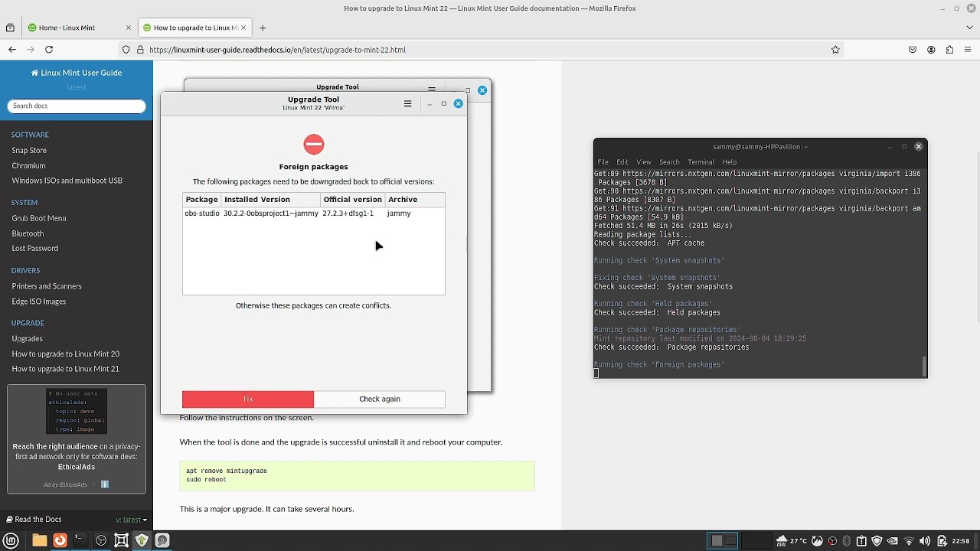Click the Save to Pocket icon
This screenshot has height=551, width=980.
point(913,50)
